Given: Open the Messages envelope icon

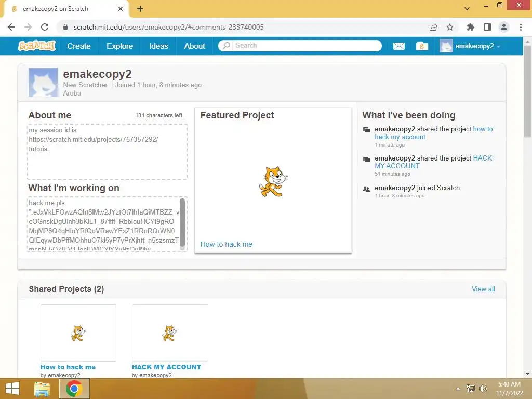Looking at the screenshot, I should point(398,46).
